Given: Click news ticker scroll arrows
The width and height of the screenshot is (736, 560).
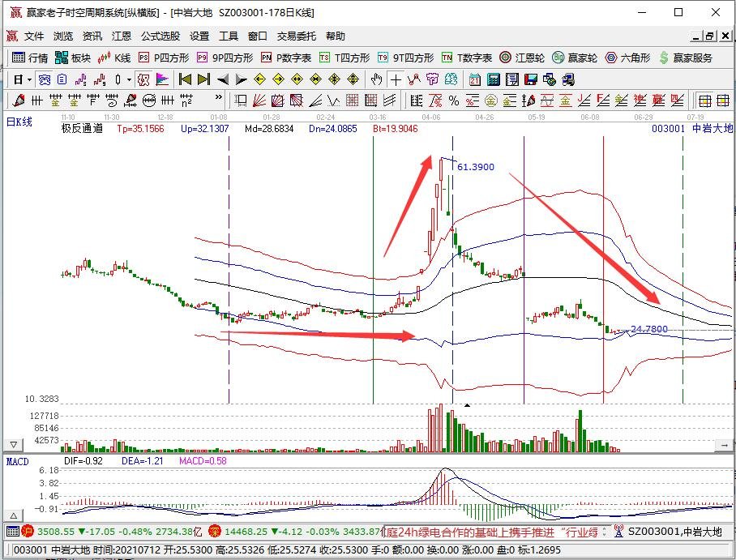Looking at the screenshot, I should click(604, 532).
